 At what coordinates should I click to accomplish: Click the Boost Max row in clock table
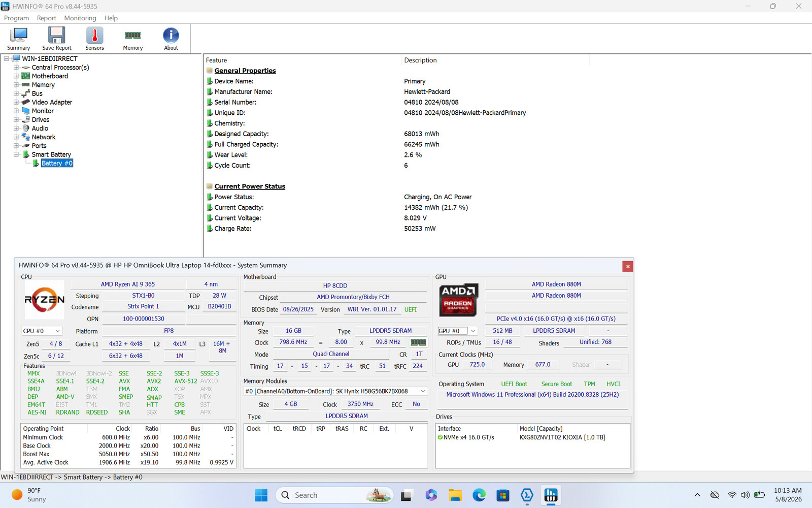tap(128, 454)
